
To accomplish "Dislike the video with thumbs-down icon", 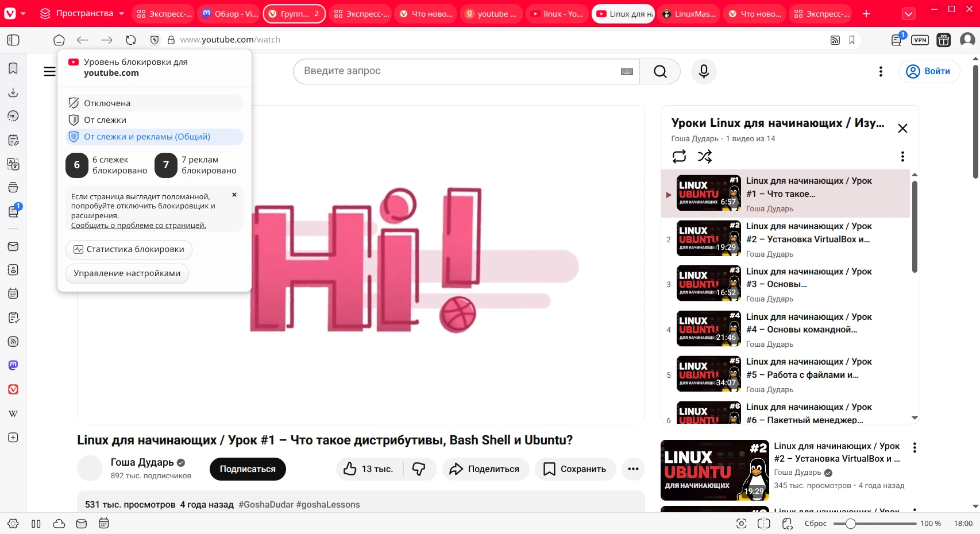I will tap(419, 469).
